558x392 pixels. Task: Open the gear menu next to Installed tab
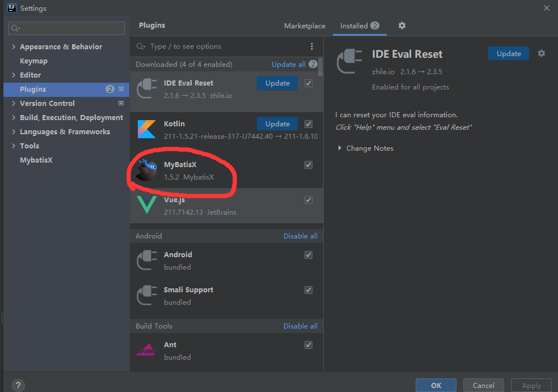[x=402, y=25]
